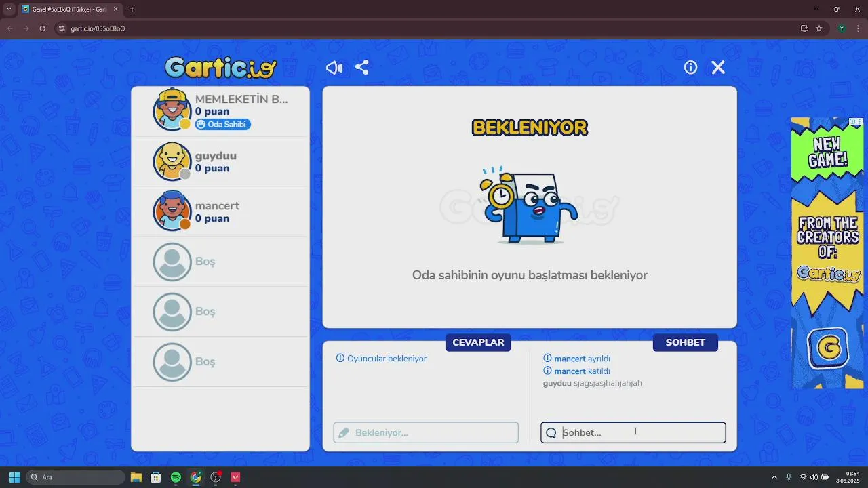Click the waiting clock mascot illustration
868x488 pixels.
tap(529, 205)
